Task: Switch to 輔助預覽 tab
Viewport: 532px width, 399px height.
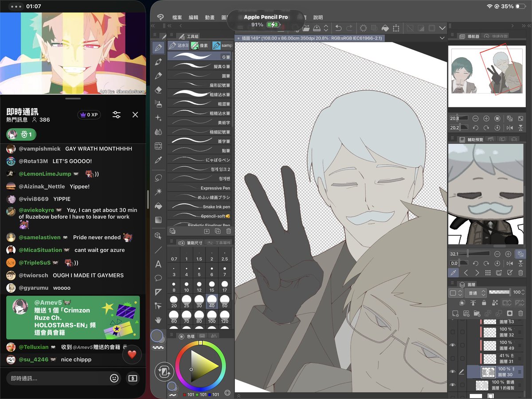Action: [x=471, y=139]
